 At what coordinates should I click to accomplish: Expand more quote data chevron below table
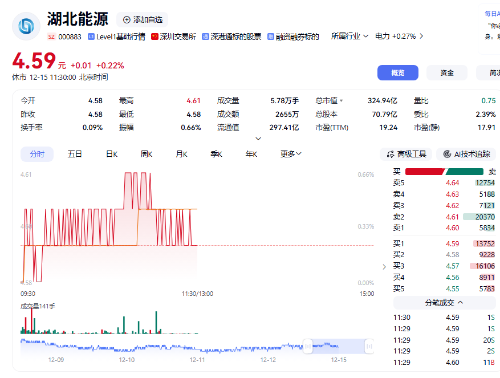pos(258,138)
